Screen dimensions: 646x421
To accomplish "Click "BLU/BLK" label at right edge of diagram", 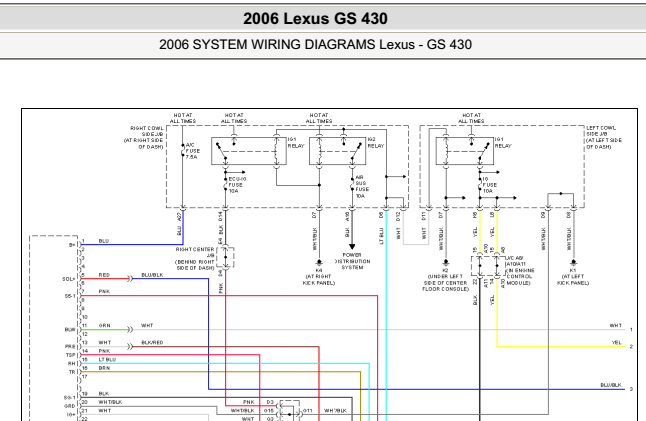I will tap(611, 385).
